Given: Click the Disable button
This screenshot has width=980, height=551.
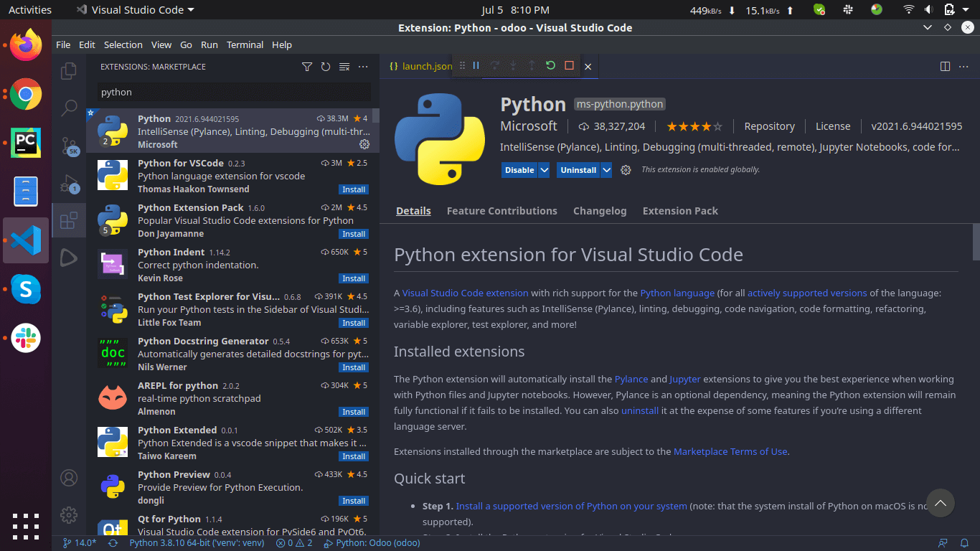Looking at the screenshot, I should [x=519, y=170].
